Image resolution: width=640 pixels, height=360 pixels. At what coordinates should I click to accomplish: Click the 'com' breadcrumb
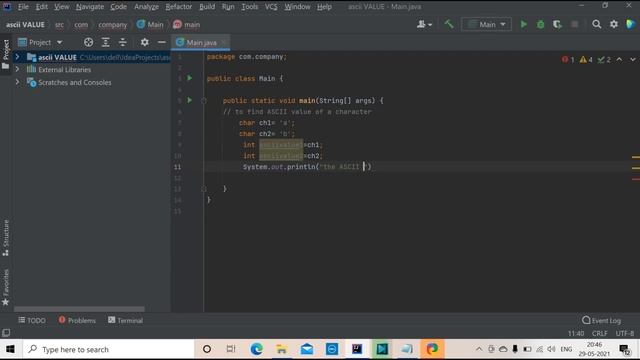(x=81, y=24)
